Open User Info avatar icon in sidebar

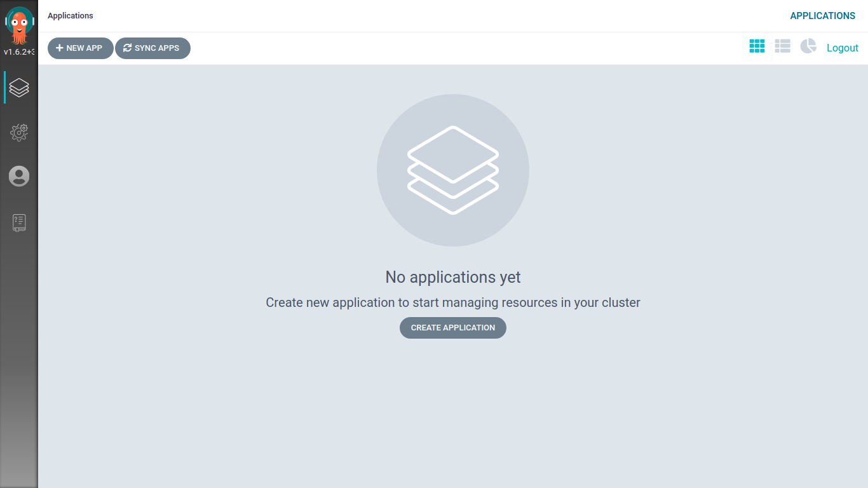[x=19, y=176]
